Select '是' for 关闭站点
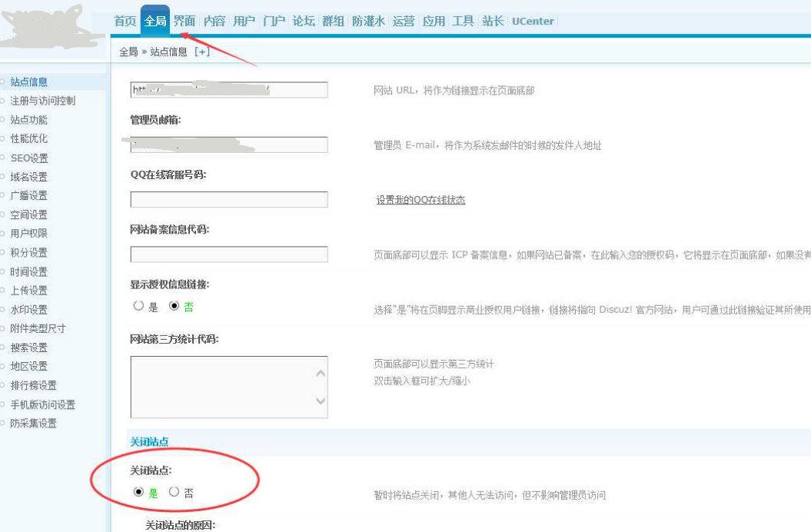 click(138, 492)
